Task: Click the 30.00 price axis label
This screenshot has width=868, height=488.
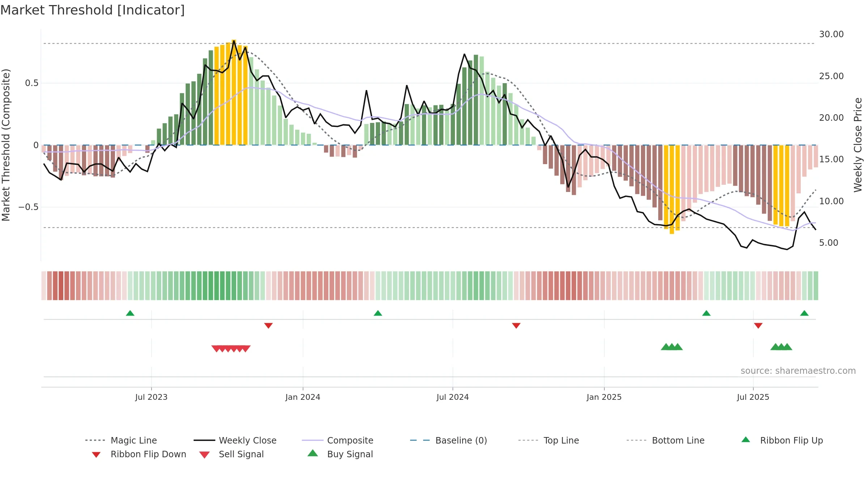Action: click(x=831, y=34)
